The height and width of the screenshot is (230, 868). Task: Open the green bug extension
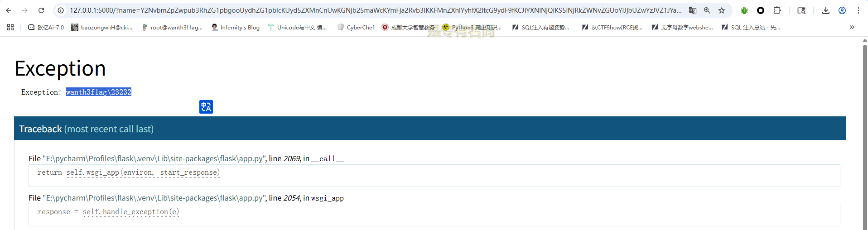(744, 10)
